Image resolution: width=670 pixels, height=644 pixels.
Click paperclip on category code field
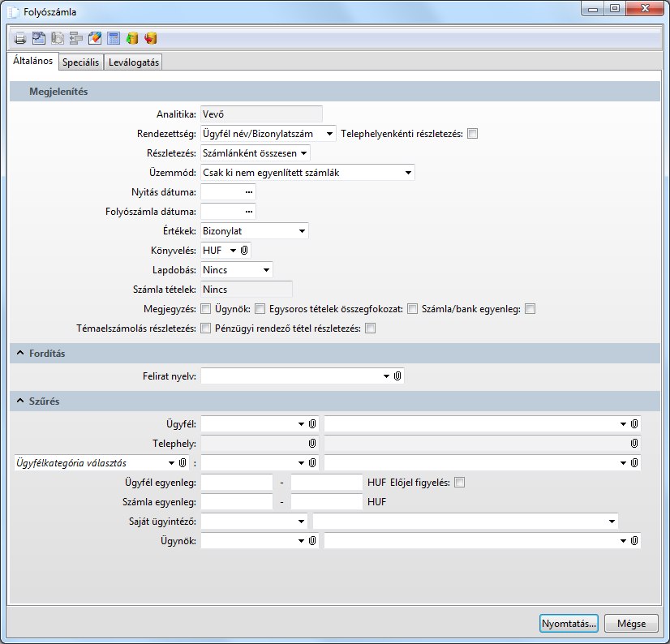312,463
